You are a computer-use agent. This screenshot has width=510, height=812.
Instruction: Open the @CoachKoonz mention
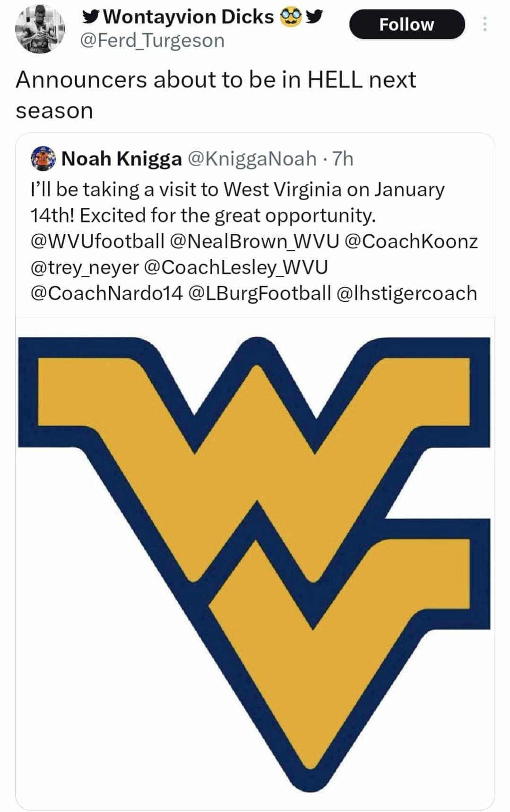point(411,241)
